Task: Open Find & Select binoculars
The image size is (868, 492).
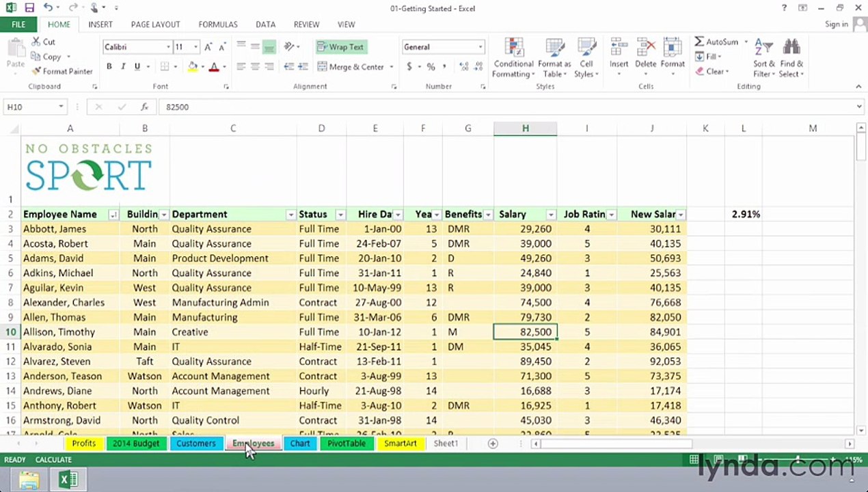Action: click(x=791, y=58)
